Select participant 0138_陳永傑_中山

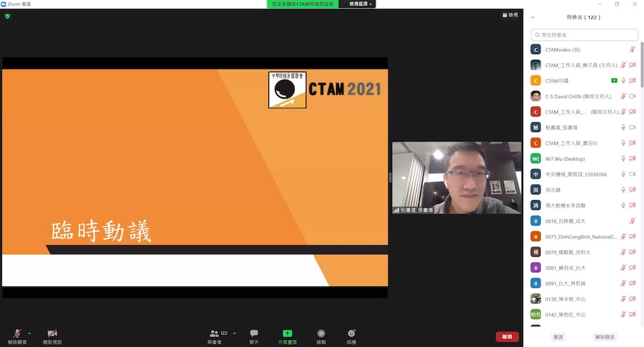[x=583, y=299]
